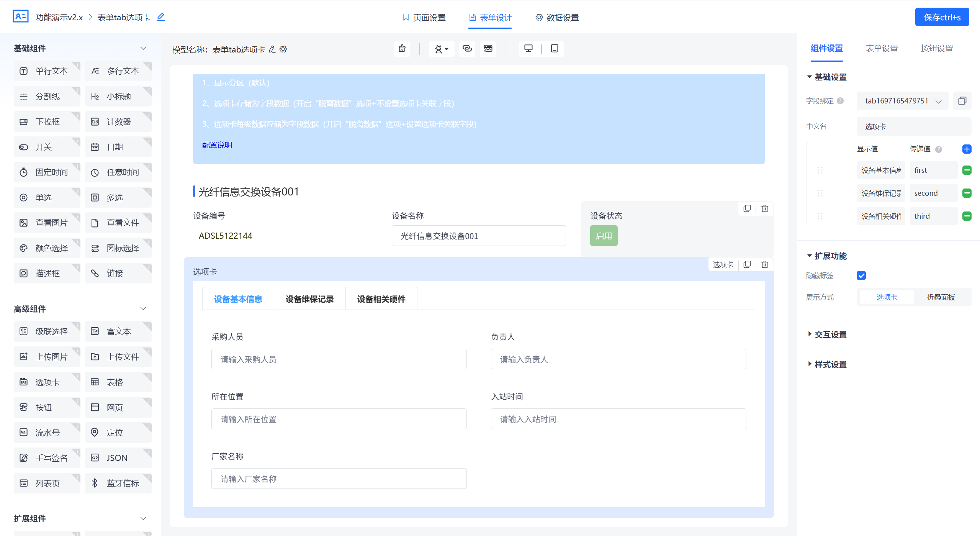Open the 数据设置 gear icon
Screen dimensions: 980x536
click(x=538, y=17)
